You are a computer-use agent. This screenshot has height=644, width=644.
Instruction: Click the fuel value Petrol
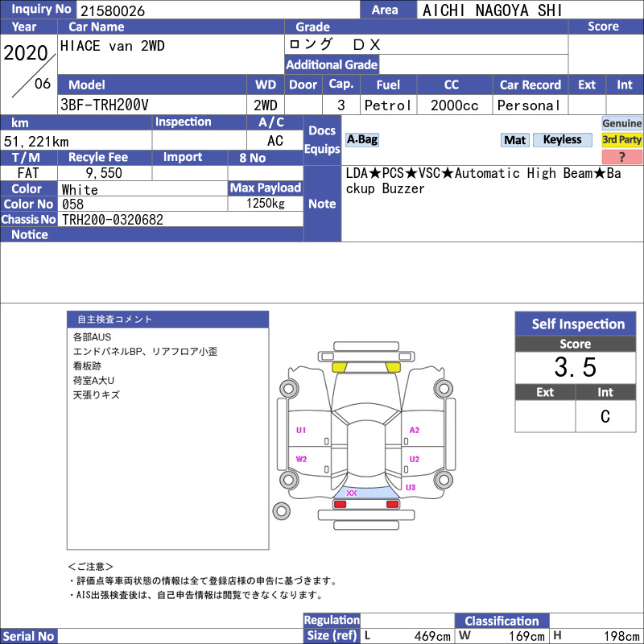388,105
